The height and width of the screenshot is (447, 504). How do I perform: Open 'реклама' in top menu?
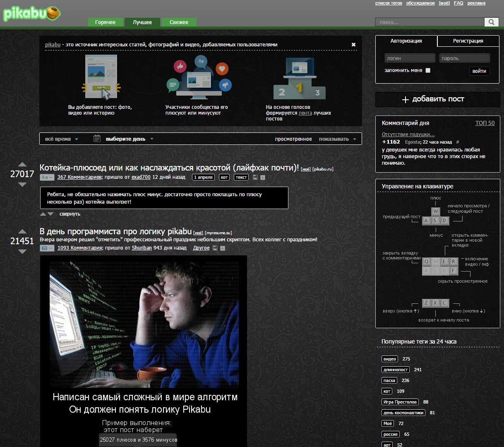[476, 3]
